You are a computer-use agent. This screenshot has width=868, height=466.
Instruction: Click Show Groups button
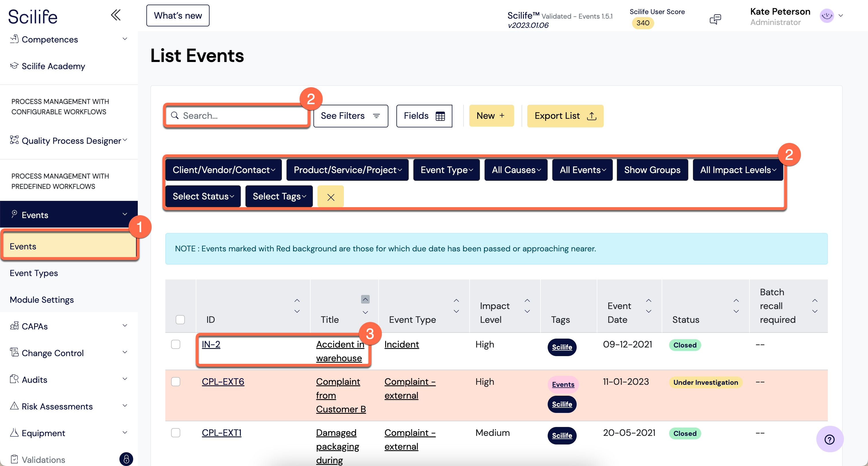tap(652, 170)
